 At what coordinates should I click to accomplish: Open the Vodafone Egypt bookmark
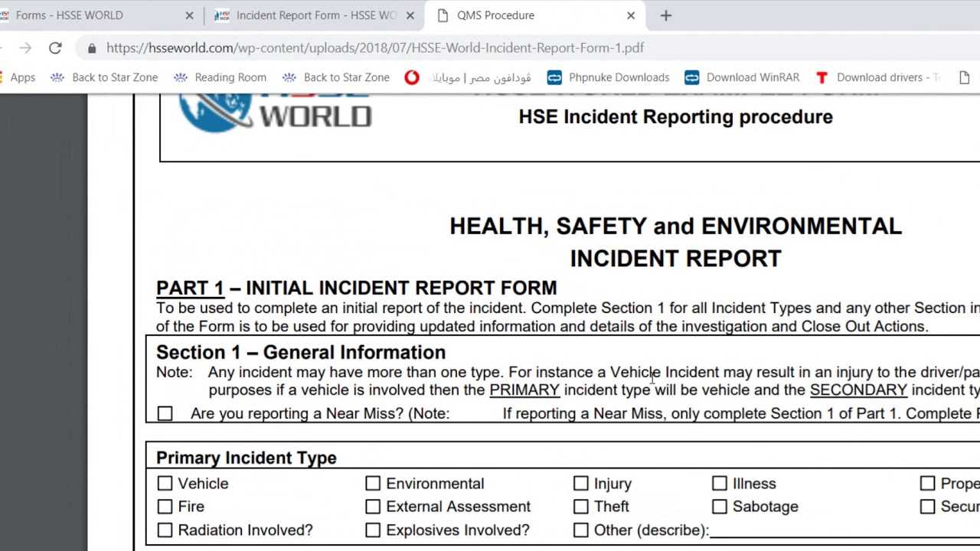(x=467, y=77)
